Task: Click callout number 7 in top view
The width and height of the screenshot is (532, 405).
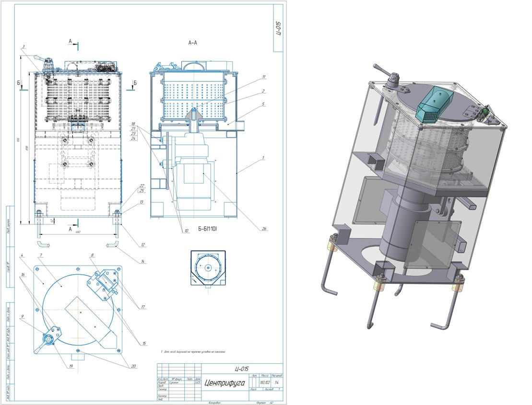Action: 40,255
